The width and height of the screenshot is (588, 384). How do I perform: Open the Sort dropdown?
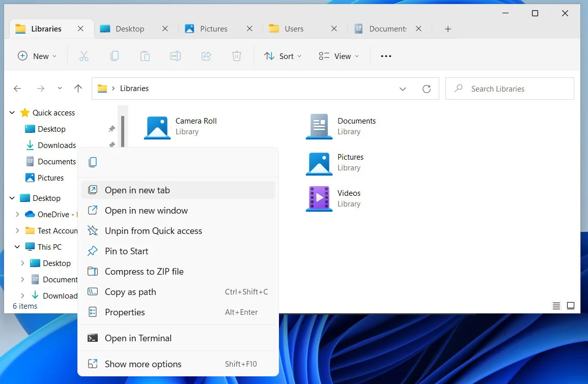[283, 56]
